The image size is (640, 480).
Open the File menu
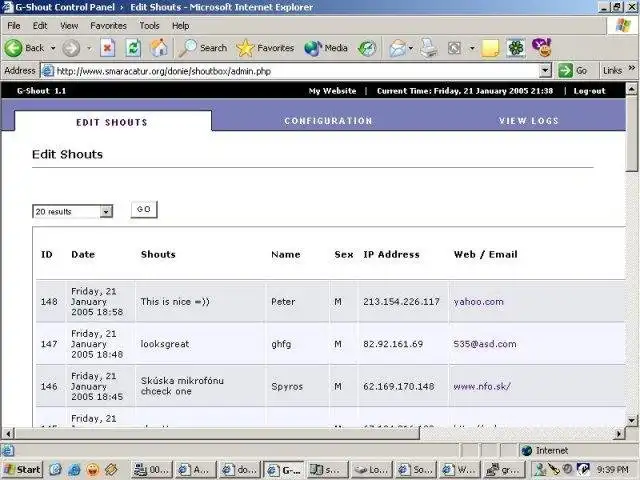tap(14, 26)
